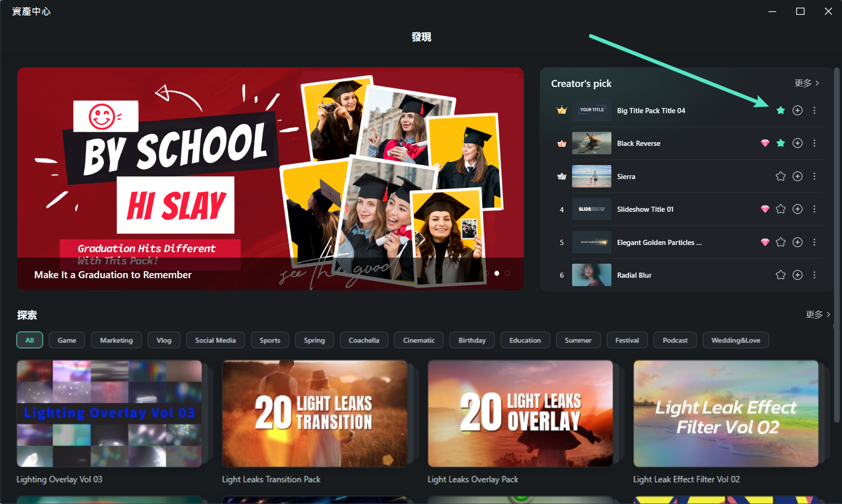Open Big Title Pack Title 04 thumbnail
This screenshot has width=842, height=504.
click(x=592, y=110)
